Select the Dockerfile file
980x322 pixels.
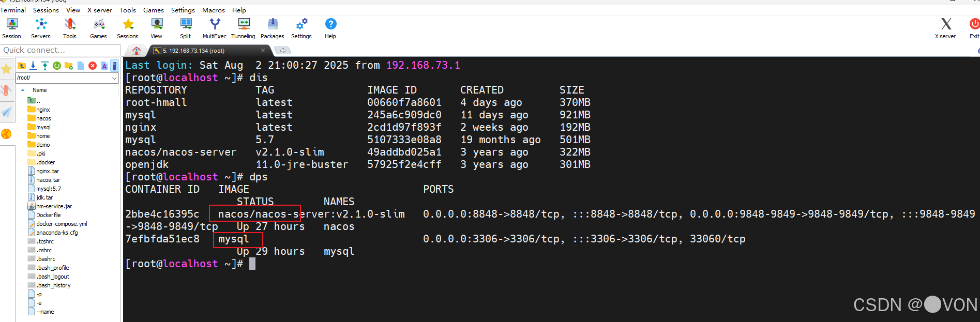click(44, 215)
